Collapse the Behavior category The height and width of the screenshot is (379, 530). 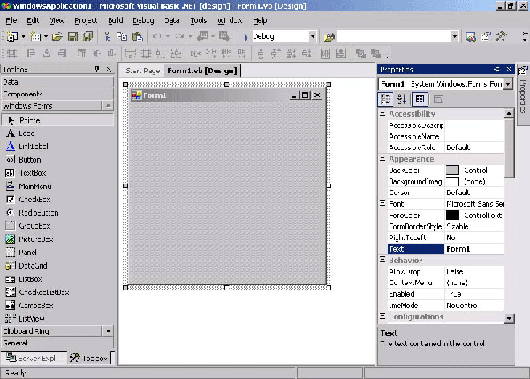point(382,260)
